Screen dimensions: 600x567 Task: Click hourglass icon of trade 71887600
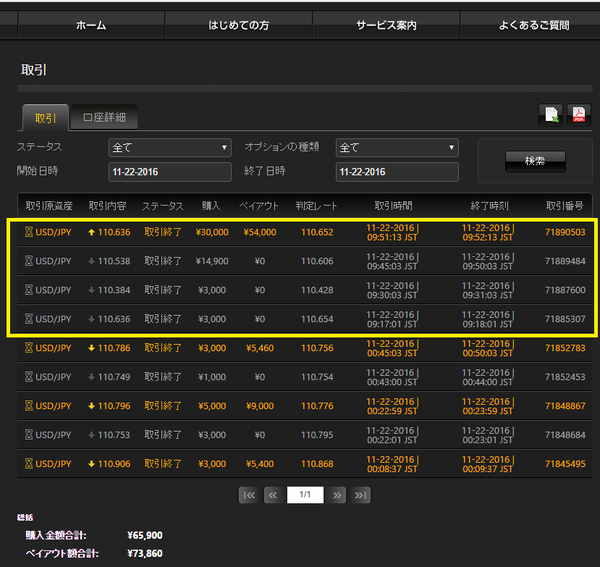29,290
